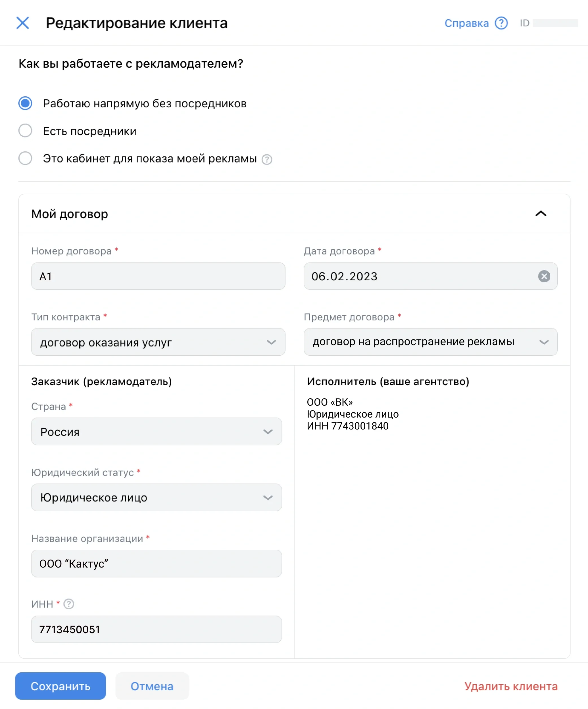Screen dimensions: 588x709
Task: Click help icon beside 'Это кабинет для показа'
Action: coord(267,159)
